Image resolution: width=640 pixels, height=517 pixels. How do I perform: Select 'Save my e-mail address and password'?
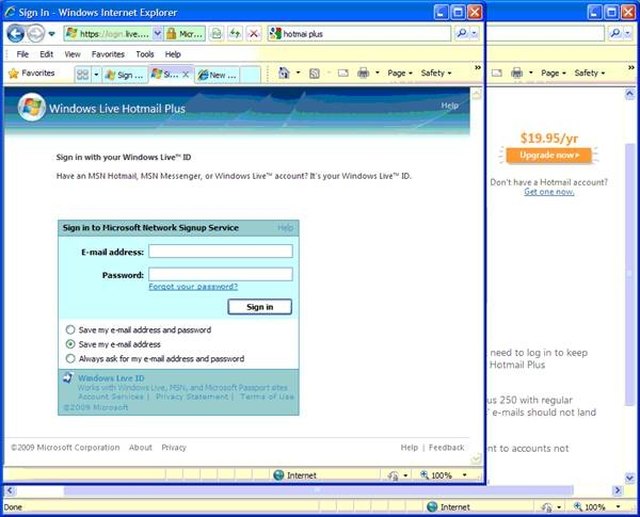coord(70,330)
